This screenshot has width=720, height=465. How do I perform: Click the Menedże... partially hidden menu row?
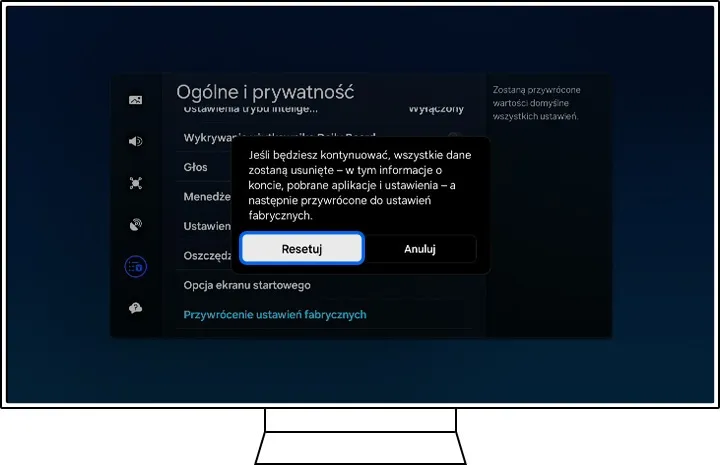tap(205, 196)
